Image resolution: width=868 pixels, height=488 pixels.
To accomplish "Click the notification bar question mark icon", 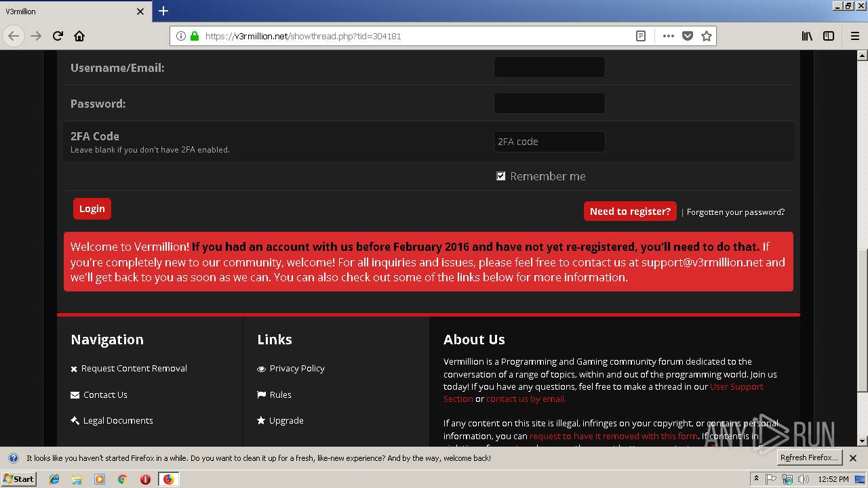I will tap(13, 457).
